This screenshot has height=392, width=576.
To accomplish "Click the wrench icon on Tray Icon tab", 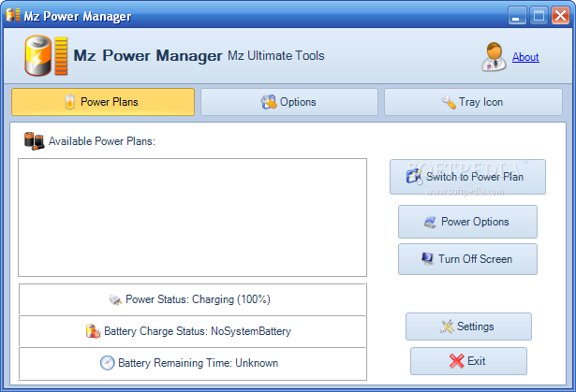I will [449, 102].
